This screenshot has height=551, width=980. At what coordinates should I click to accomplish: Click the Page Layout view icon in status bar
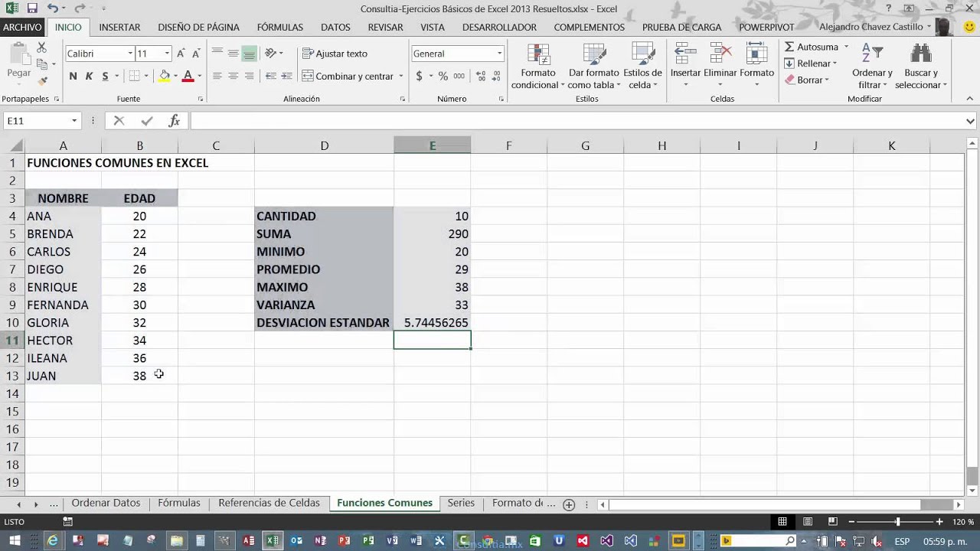807,521
